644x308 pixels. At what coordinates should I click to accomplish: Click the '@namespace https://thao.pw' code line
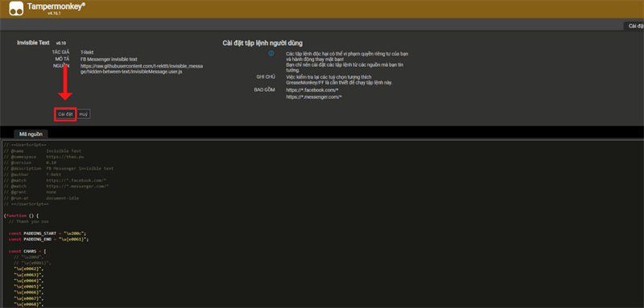[44, 157]
